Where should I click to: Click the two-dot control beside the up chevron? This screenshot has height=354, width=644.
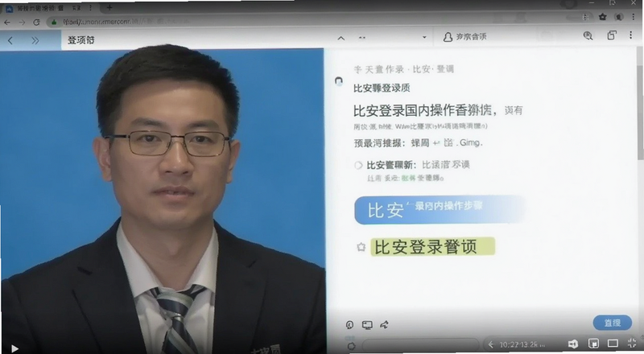pyautogui.click(x=361, y=37)
